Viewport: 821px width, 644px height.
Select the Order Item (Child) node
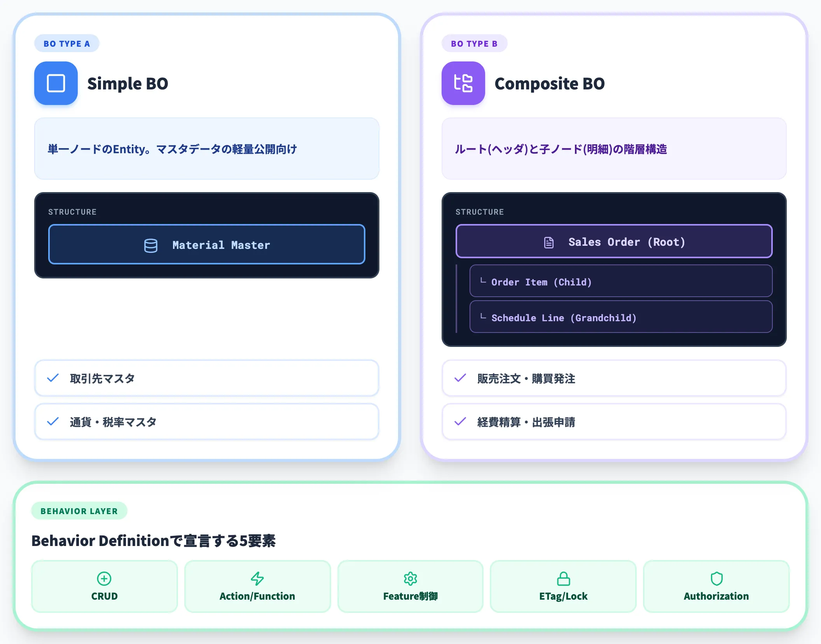tap(621, 281)
